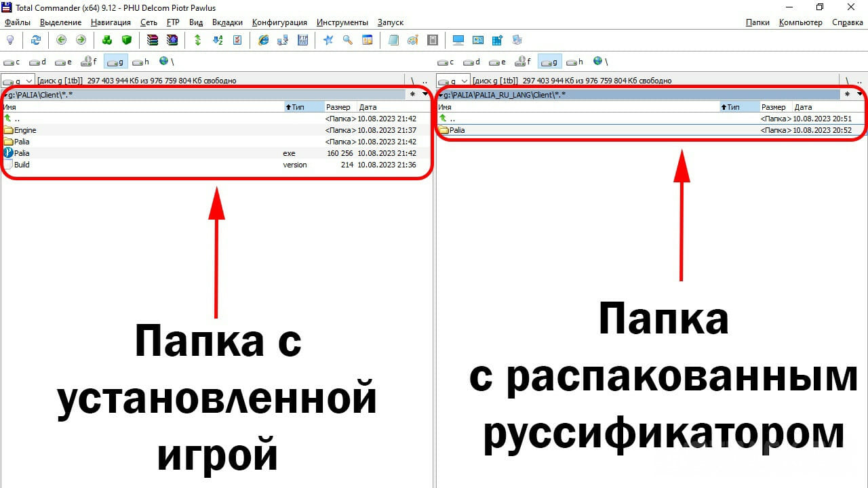The height and width of the screenshot is (488, 868).
Task: Open the Конфигурация menu
Action: click(x=279, y=22)
